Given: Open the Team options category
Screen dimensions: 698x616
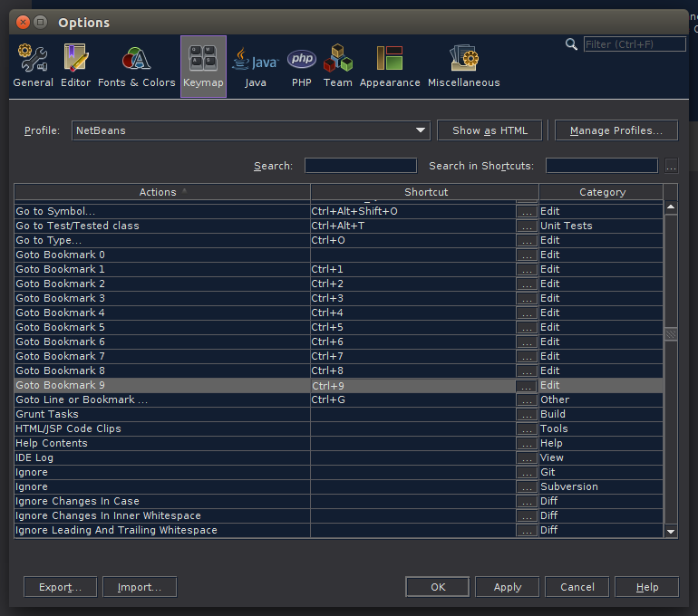Looking at the screenshot, I should (338, 66).
